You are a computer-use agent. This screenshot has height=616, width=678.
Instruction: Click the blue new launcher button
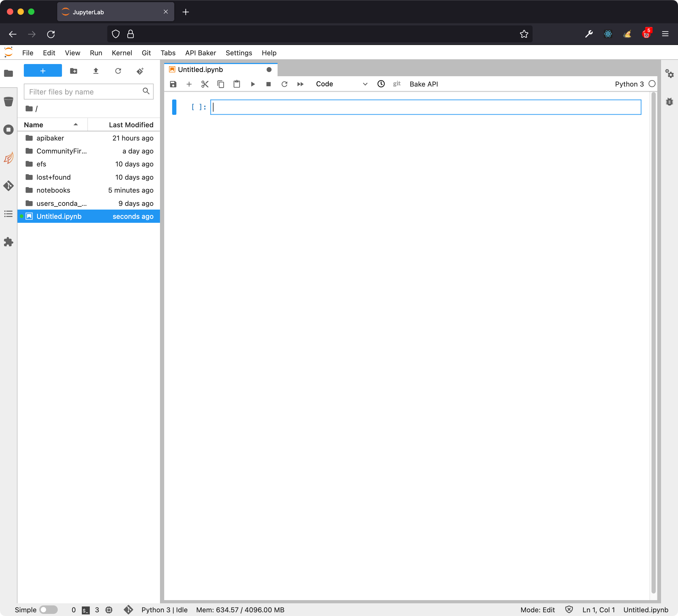[x=43, y=71]
